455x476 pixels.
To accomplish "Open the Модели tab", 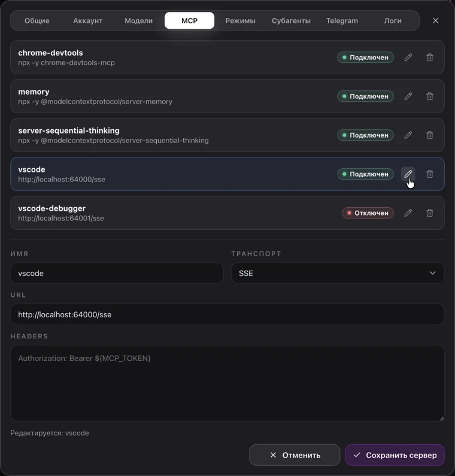I will click(x=138, y=20).
